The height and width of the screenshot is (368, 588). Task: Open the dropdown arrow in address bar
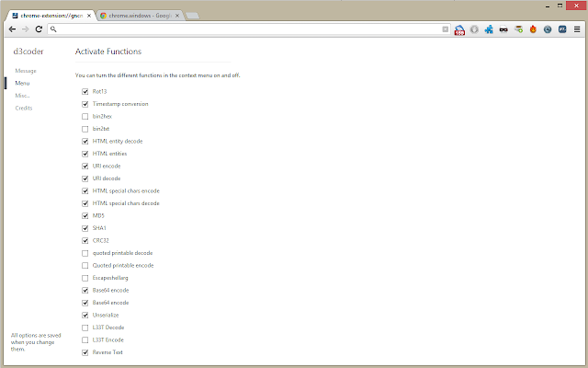[445, 29]
